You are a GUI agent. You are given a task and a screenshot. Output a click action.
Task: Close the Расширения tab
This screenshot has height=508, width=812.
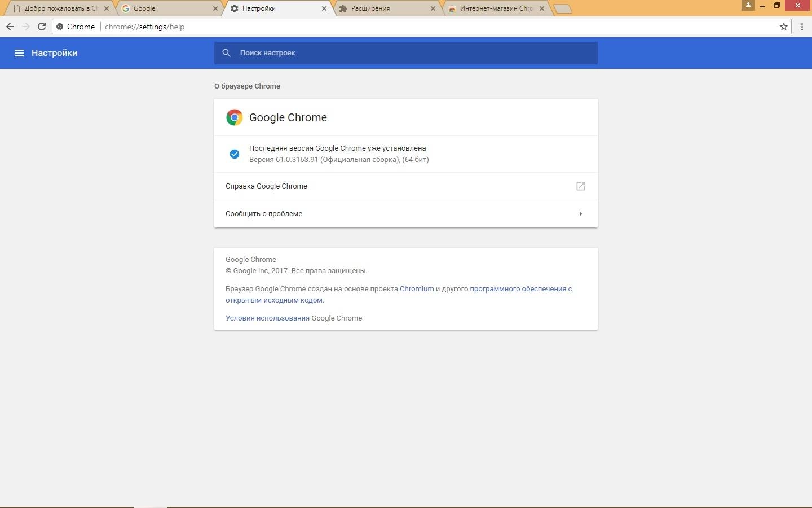click(433, 8)
